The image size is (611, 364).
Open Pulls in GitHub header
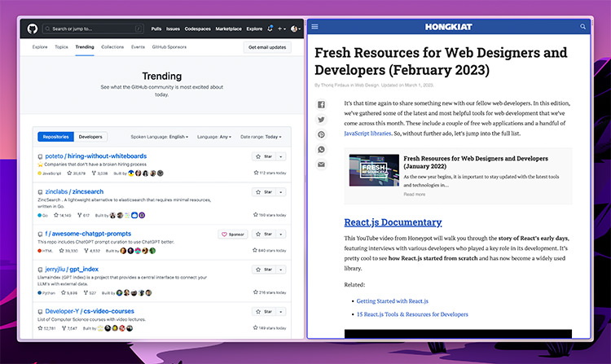click(x=156, y=29)
